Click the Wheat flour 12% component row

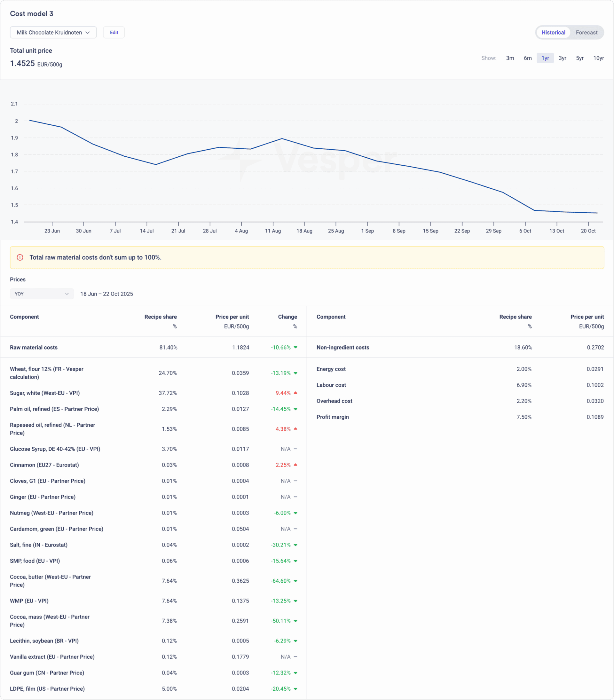click(x=47, y=373)
